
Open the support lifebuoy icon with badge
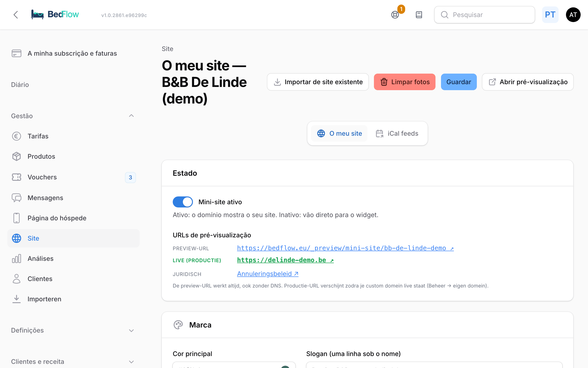tap(395, 15)
